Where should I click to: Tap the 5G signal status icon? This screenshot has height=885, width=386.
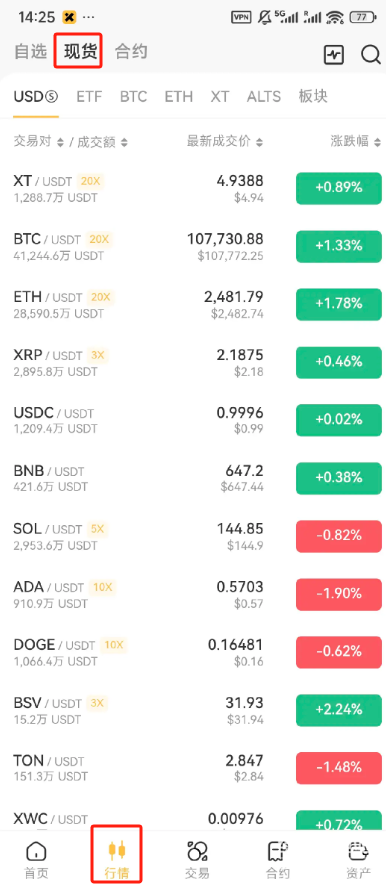click(286, 17)
